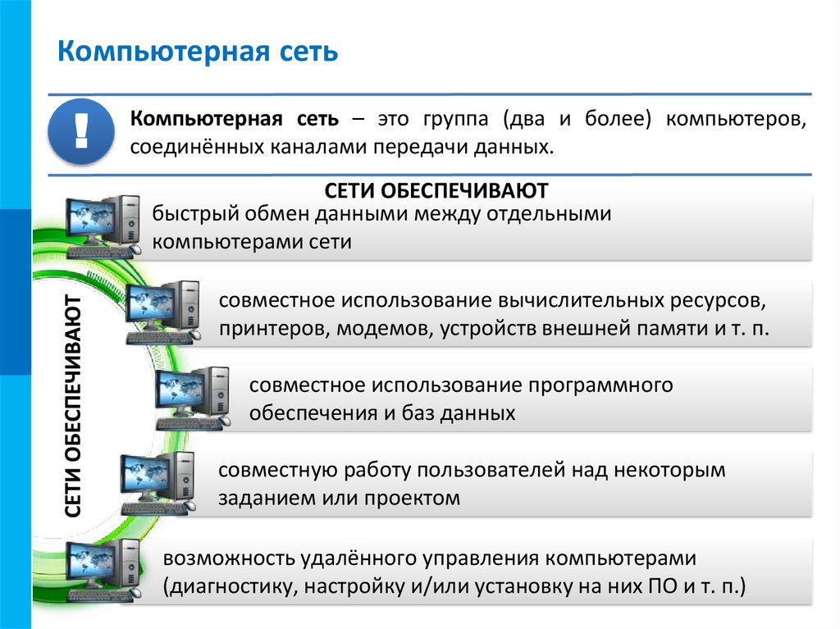
Task: Click the vertical label 'СЕТИ ОБЕСПЕЧИВАЮТ'
Action: [73, 406]
